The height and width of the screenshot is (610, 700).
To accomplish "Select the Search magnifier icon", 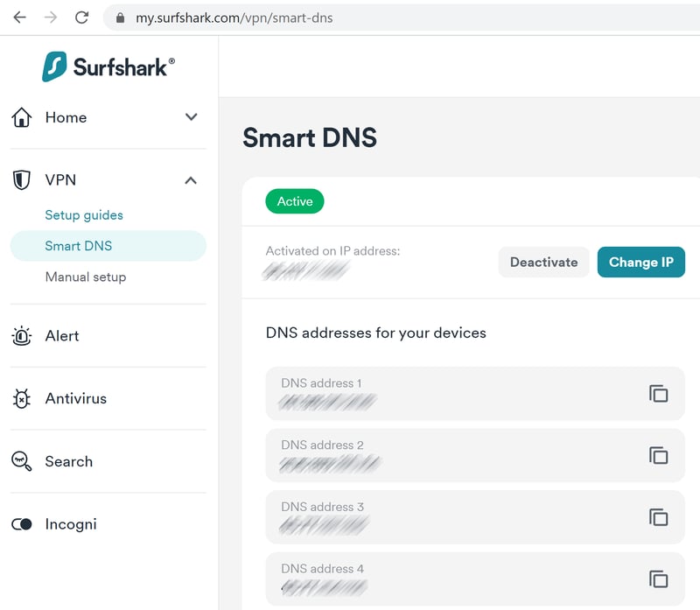I will click(21, 461).
